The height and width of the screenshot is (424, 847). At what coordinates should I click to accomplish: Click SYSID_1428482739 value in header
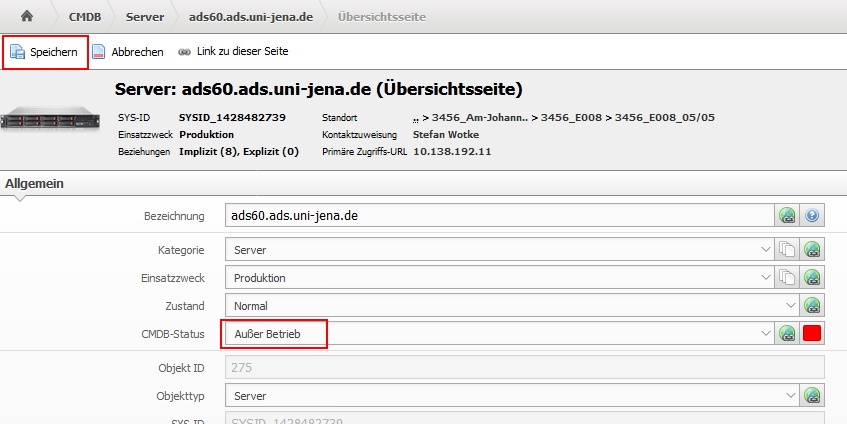tap(232, 118)
